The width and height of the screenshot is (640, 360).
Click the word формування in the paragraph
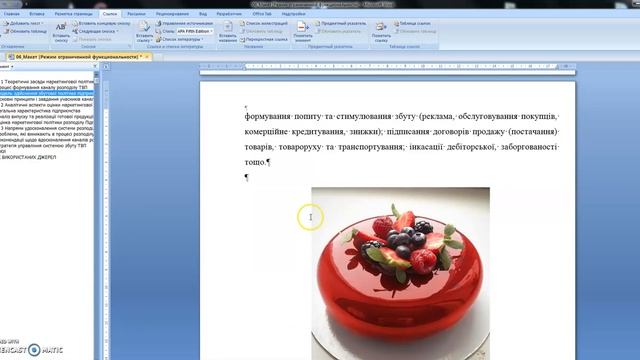[x=267, y=116]
